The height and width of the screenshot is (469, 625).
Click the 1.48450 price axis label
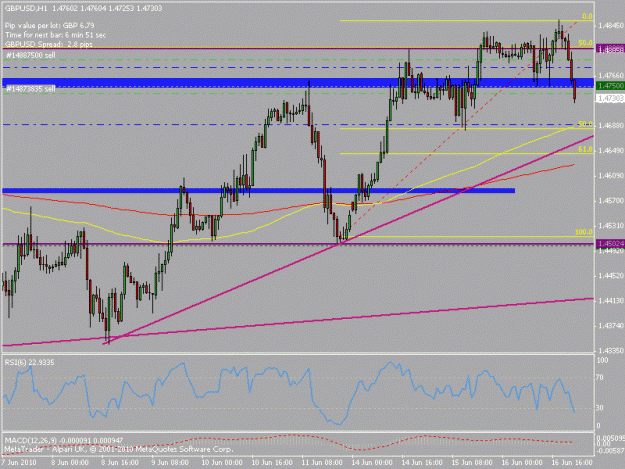pos(610,26)
